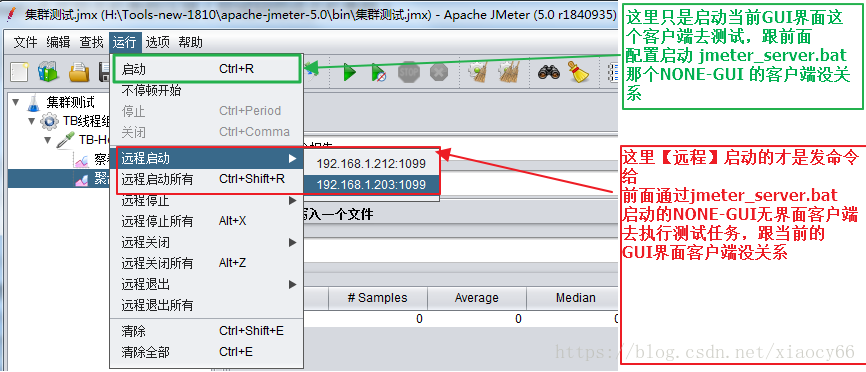Click the yellow broom Reset Search icon

[x=579, y=72]
